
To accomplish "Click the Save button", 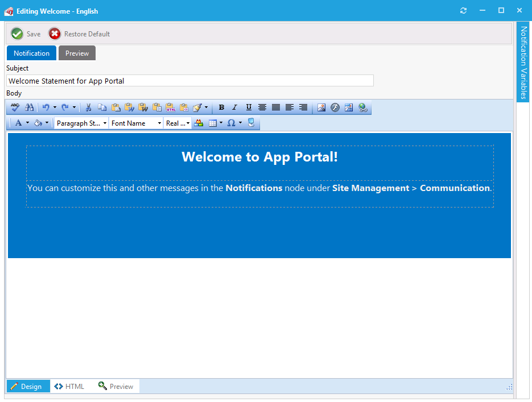I will click(26, 34).
